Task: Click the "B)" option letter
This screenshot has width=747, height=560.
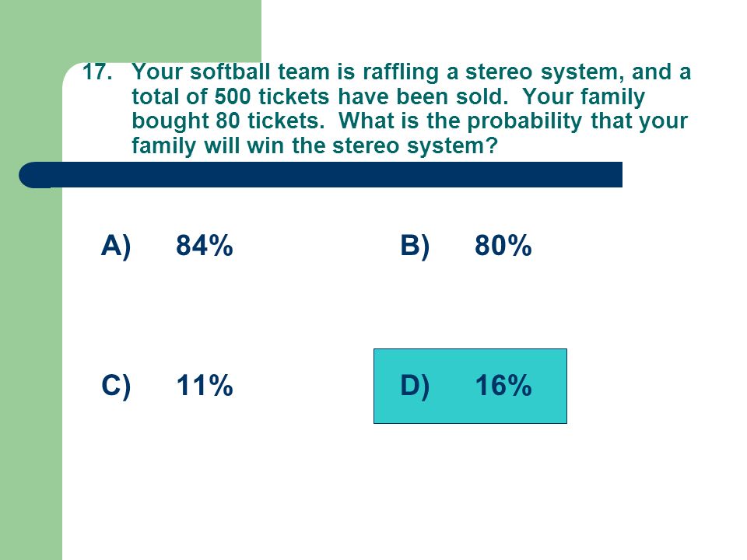Action: [x=415, y=247]
